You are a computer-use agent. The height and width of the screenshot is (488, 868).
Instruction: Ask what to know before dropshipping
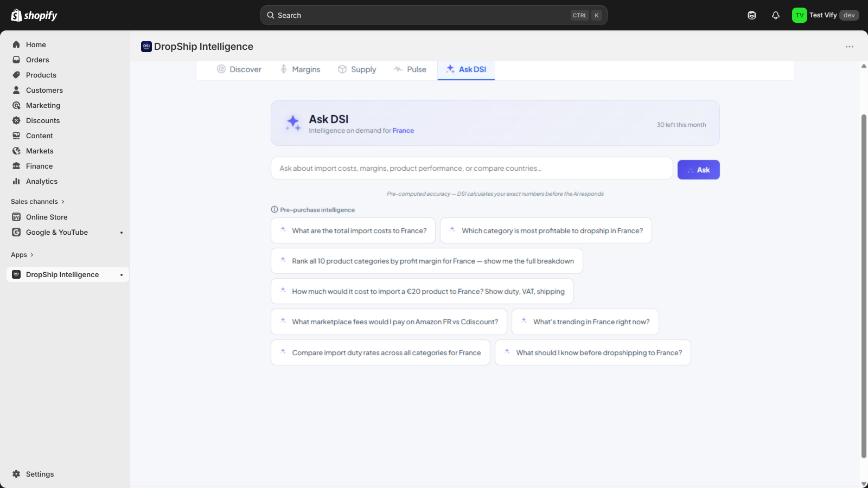point(593,352)
